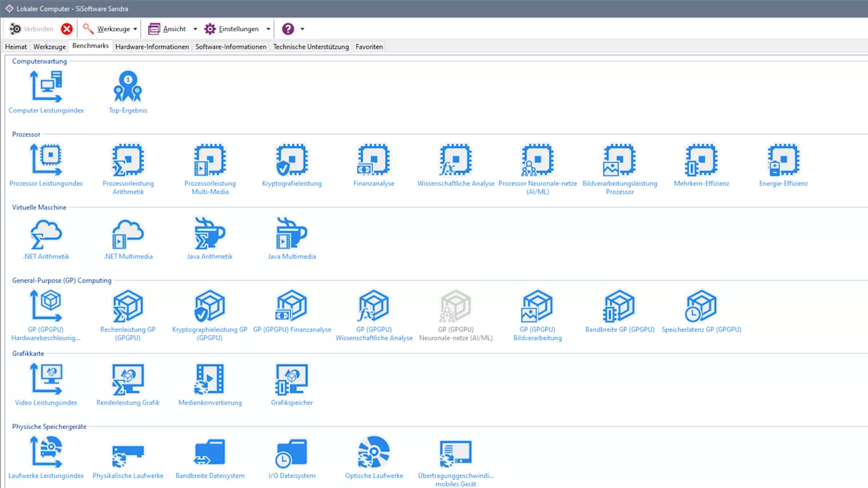The width and height of the screenshot is (868, 488).
Task: Open Prozessor Neuronale-netze (AI/ML) benchmark
Action: 538,169
